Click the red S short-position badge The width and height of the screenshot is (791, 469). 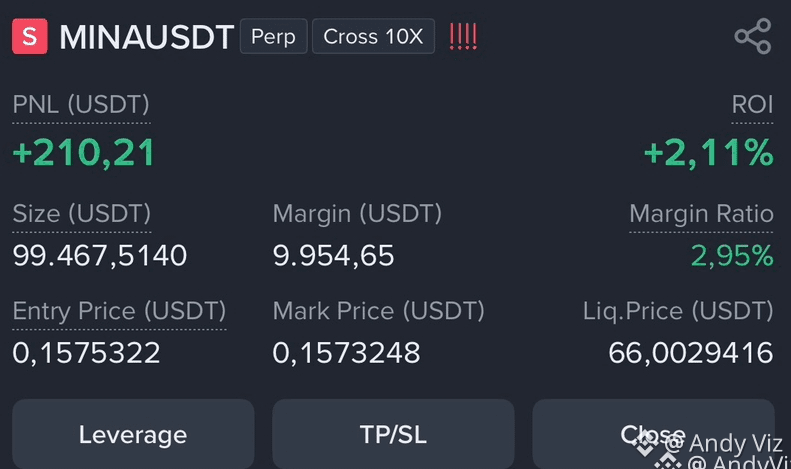click(30, 36)
